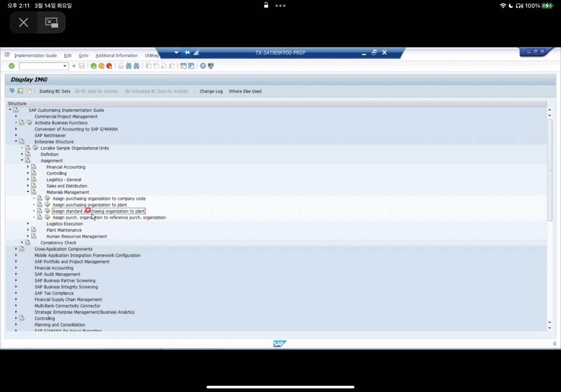Click the blue Help question-mark icon
The height and width of the screenshot is (392, 561).
(203, 66)
